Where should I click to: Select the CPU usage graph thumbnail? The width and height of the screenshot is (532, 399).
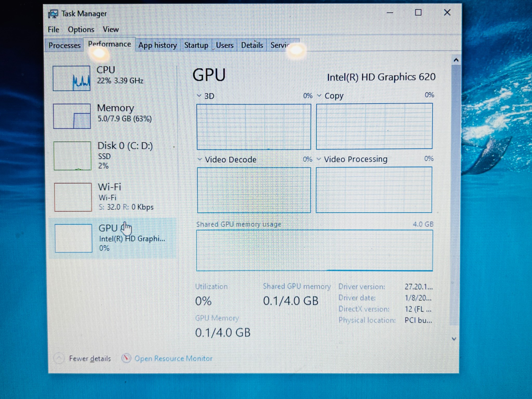tap(71, 78)
